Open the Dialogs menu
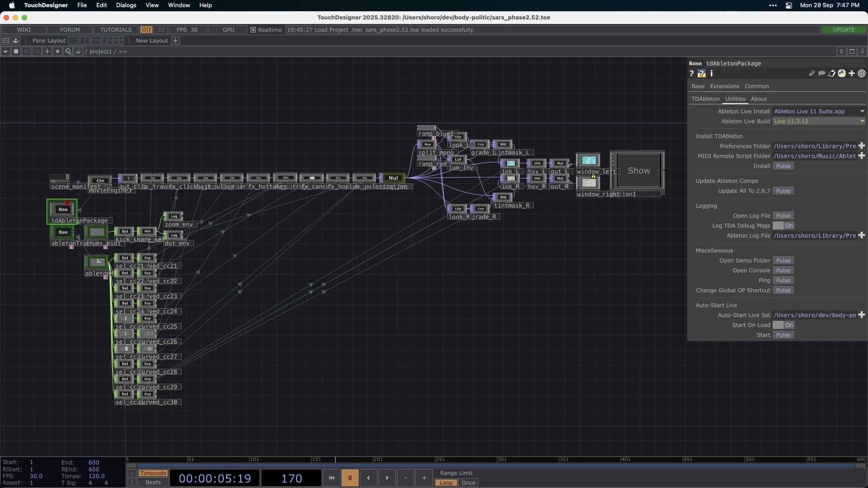 pyautogui.click(x=126, y=5)
